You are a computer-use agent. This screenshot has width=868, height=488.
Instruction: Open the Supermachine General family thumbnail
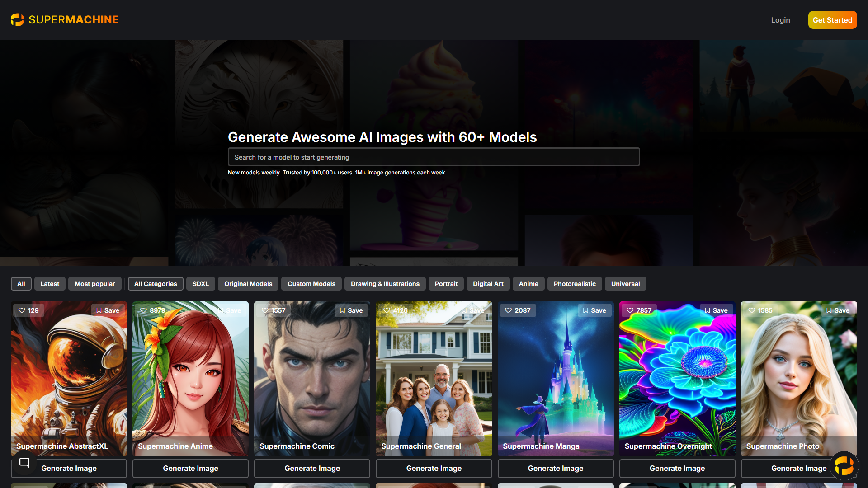[x=434, y=379]
